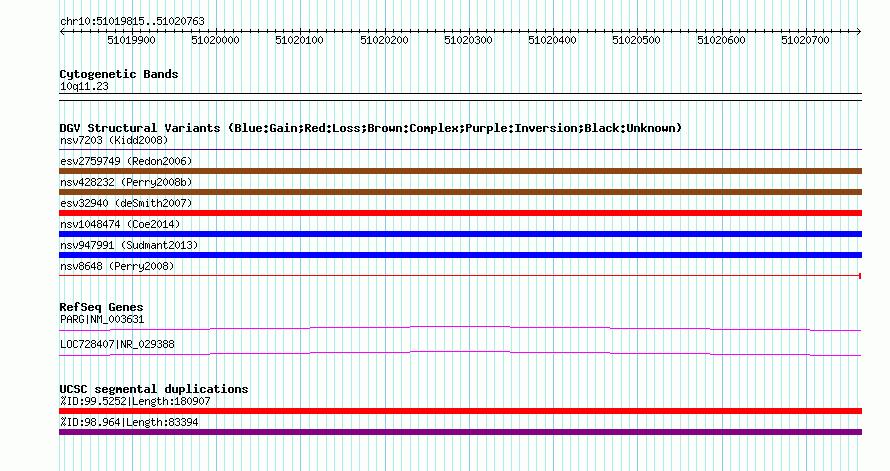This screenshot has width=890, height=471.
Task: Select the nsv947991 (Sudmant2013) label
Action: point(129,245)
